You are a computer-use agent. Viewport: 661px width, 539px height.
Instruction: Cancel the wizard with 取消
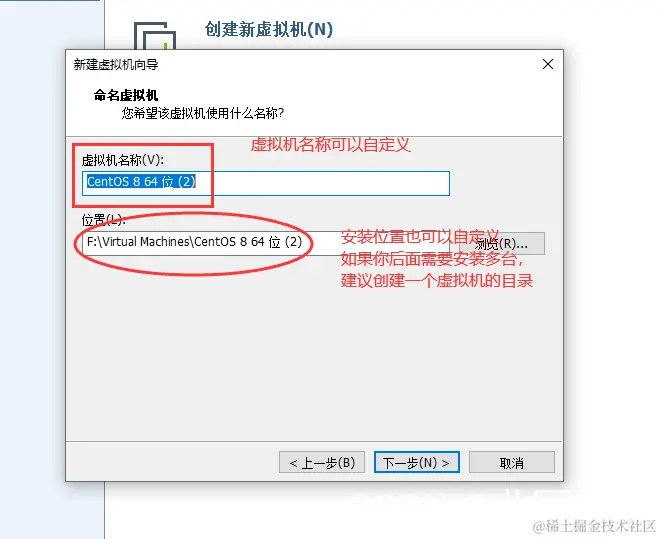click(512, 463)
